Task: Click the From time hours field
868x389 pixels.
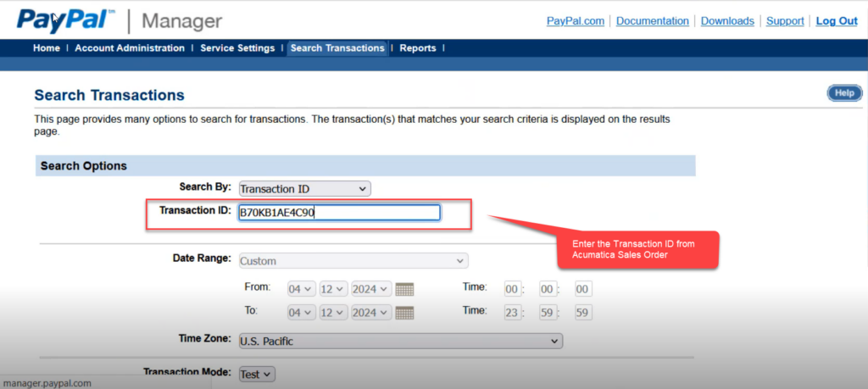Action: pyautogui.click(x=513, y=289)
